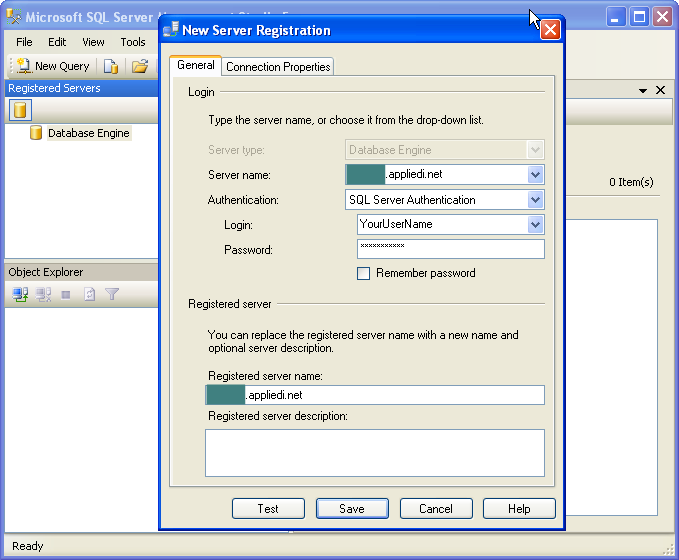
Task: Open the Tools menu
Action: (x=133, y=42)
